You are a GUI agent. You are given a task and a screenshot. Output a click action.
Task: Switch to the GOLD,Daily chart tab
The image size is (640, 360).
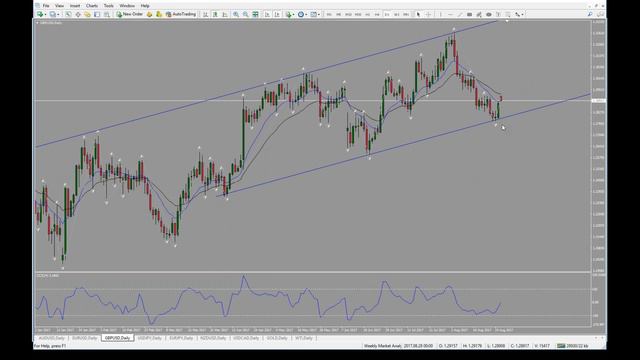coord(277,338)
